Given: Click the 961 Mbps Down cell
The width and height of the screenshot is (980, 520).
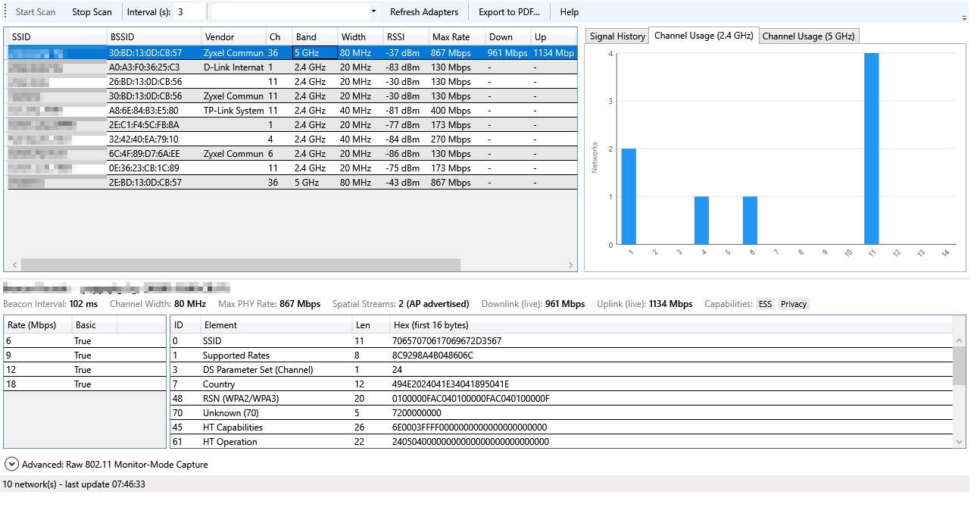Looking at the screenshot, I should [507, 53].
